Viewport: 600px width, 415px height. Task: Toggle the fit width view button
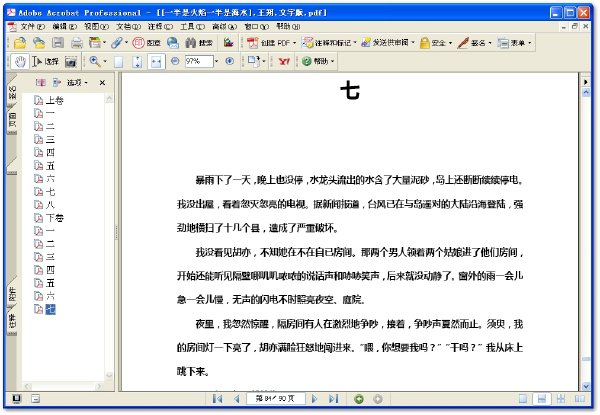point(156,62)
